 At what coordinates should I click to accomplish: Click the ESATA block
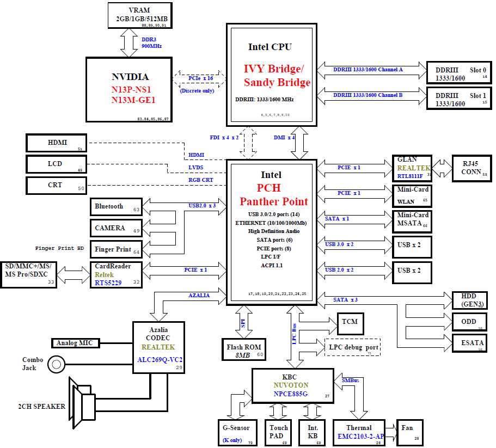[x=469, y=343]
